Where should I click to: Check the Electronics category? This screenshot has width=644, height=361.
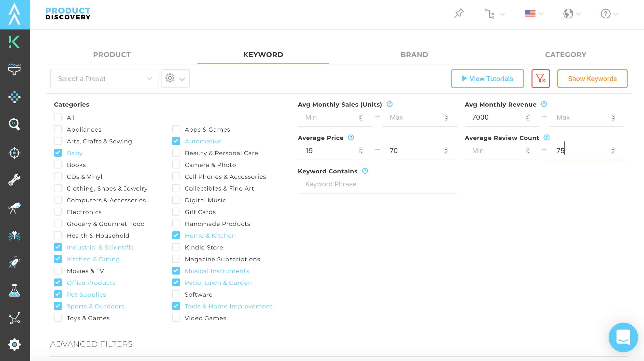(x=58, y=212)
